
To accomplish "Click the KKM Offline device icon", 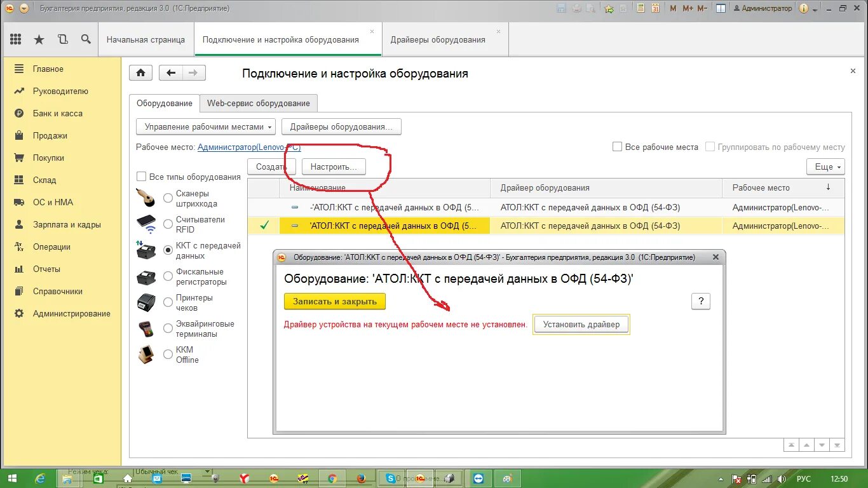I will [x=146, y=354].
